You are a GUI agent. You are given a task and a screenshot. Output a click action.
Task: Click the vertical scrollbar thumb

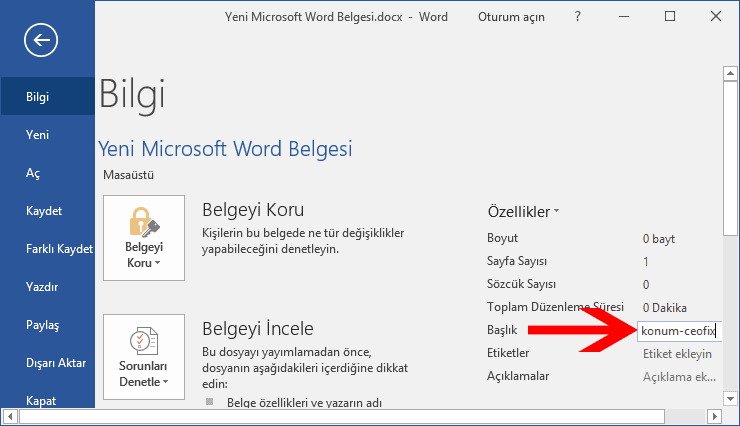(x=730, y=158)
